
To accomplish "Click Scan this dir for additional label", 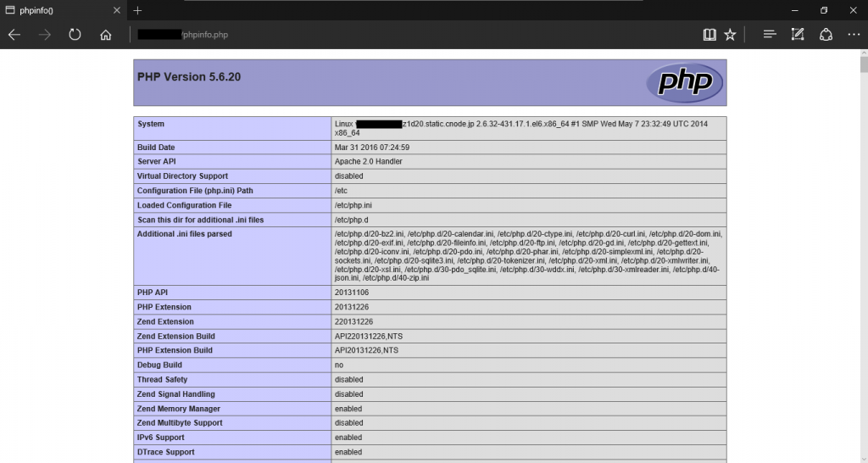I will [200, 220].
